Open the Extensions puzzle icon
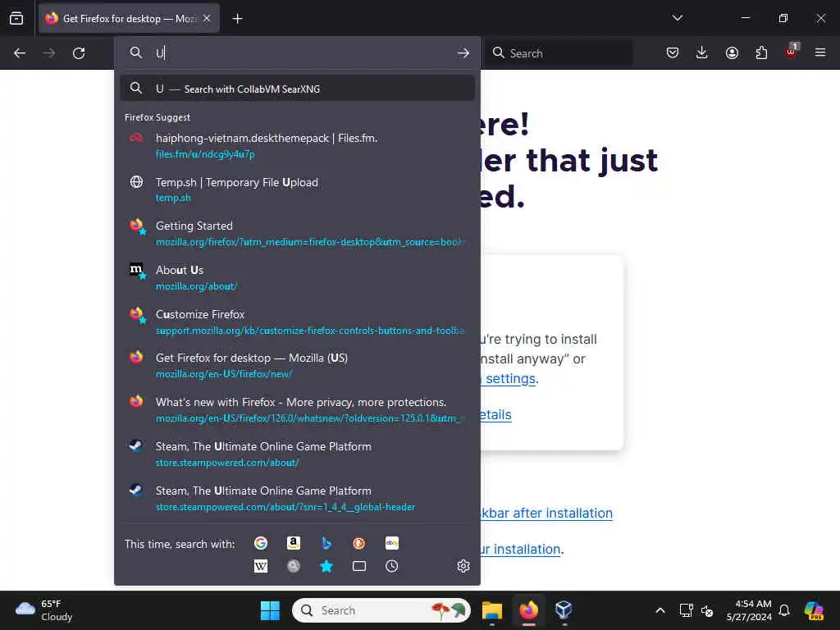 761,52
